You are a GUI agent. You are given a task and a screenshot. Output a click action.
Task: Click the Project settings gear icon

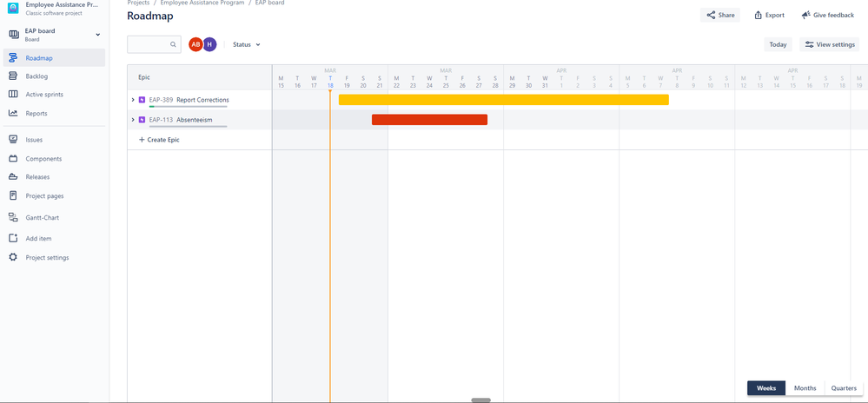[x=13, y=257]
